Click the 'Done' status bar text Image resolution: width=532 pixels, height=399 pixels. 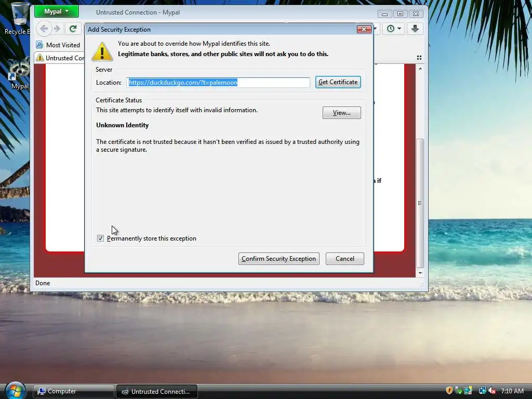[x=43, y=283]
